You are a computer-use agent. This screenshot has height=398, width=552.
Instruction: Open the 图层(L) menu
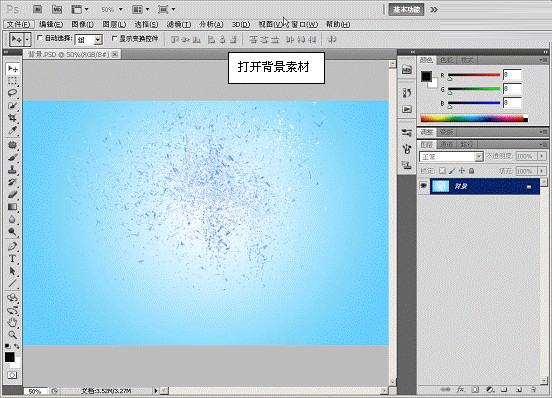pos(114,24)
